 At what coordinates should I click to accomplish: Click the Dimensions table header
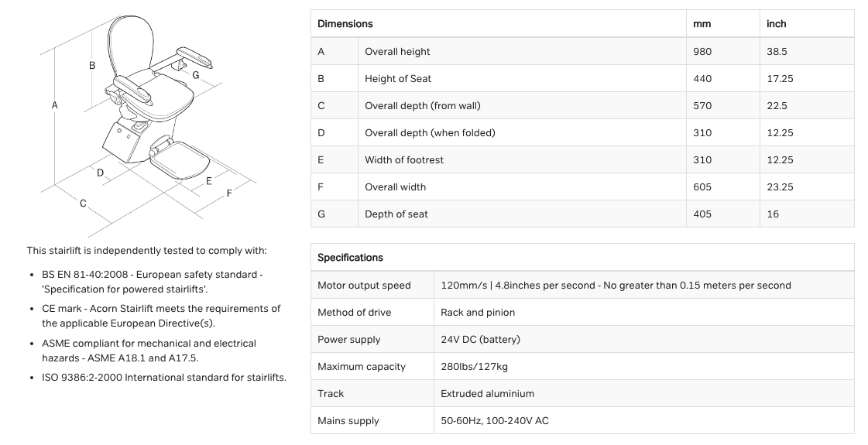pos(345,24)
